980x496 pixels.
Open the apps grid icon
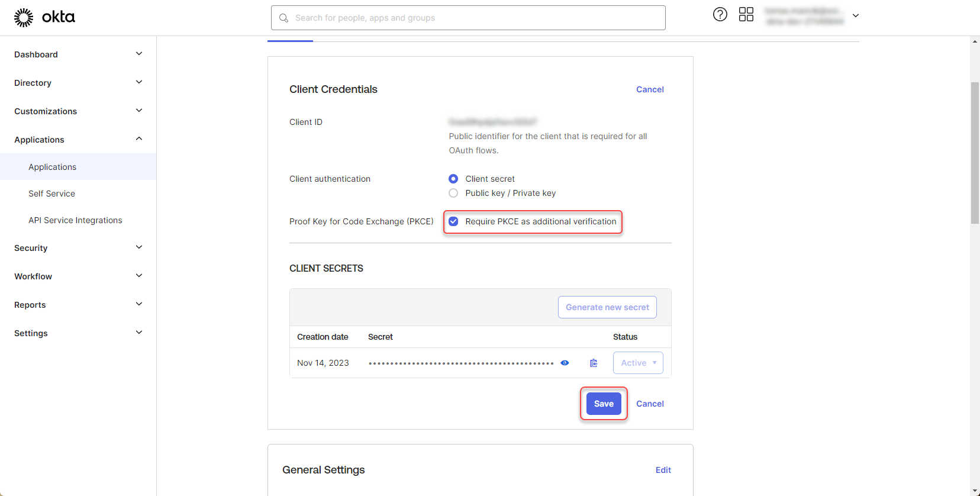tap(746, 15)
